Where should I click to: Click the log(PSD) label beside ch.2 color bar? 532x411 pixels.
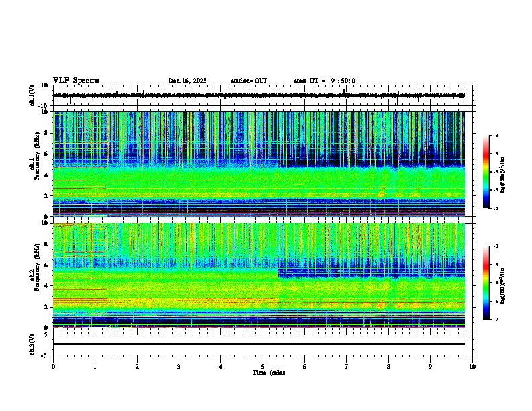pyautogui.click(x=502, y=285)
